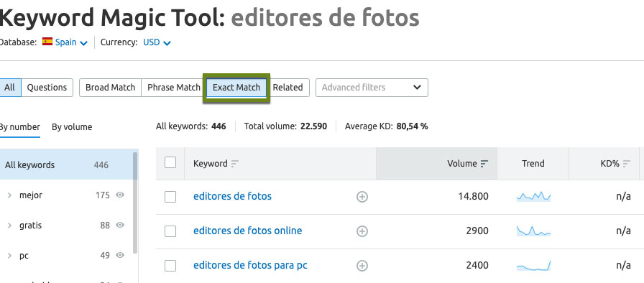
Task: View trend sparkline for 'editores de fotos'
Action: tap(533, 197)
